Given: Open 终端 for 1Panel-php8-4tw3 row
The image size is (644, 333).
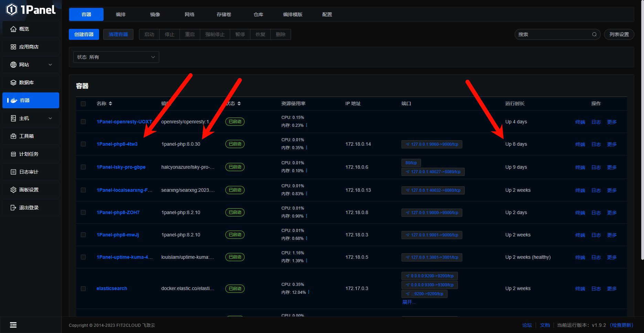Looking at the screenshot, I should [580, 144].
